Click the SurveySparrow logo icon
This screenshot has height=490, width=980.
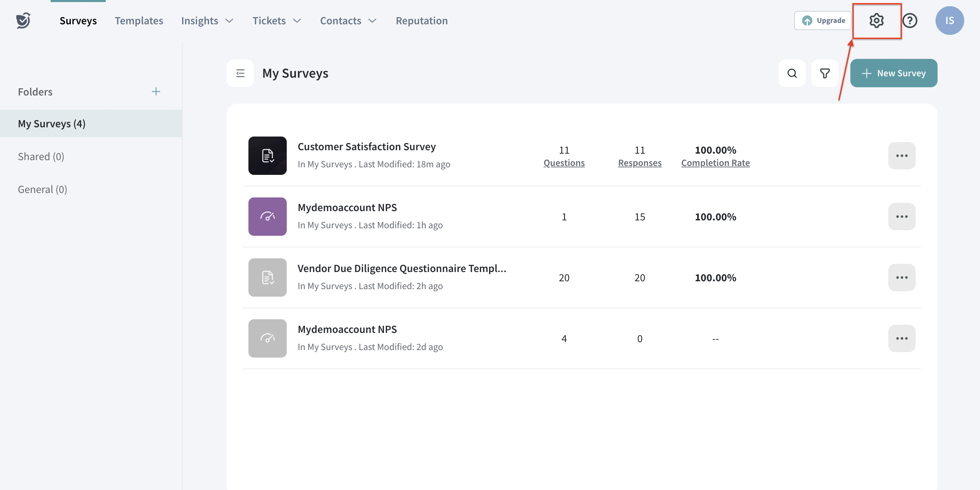[23, 21]
